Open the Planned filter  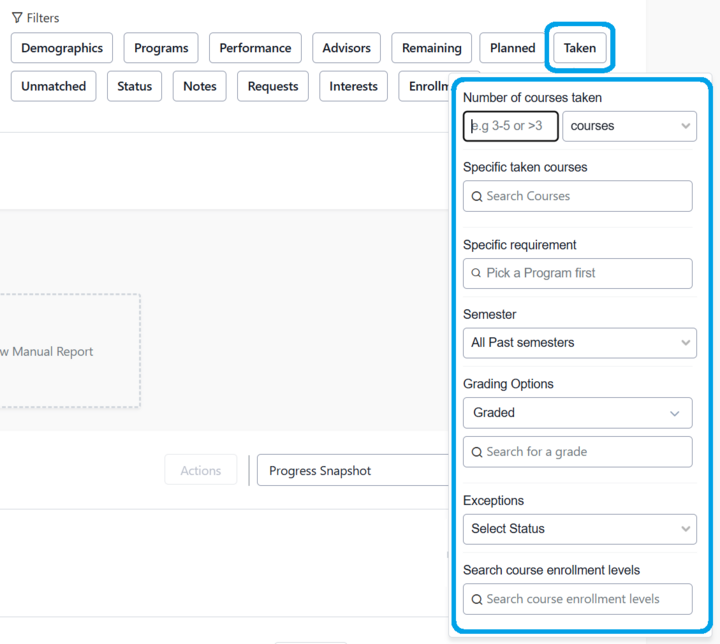tap(513, 48)
